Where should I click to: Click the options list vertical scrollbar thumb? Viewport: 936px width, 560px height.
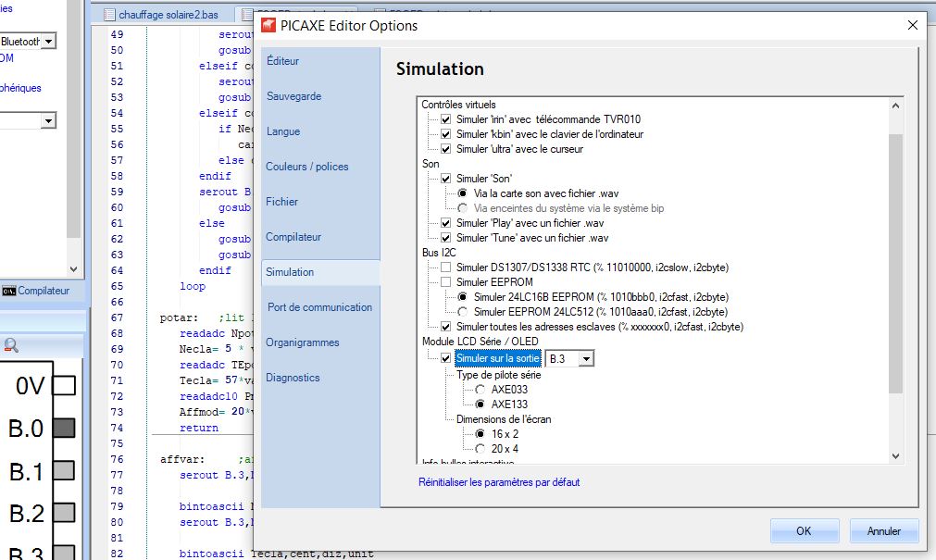tap(895, 263)
